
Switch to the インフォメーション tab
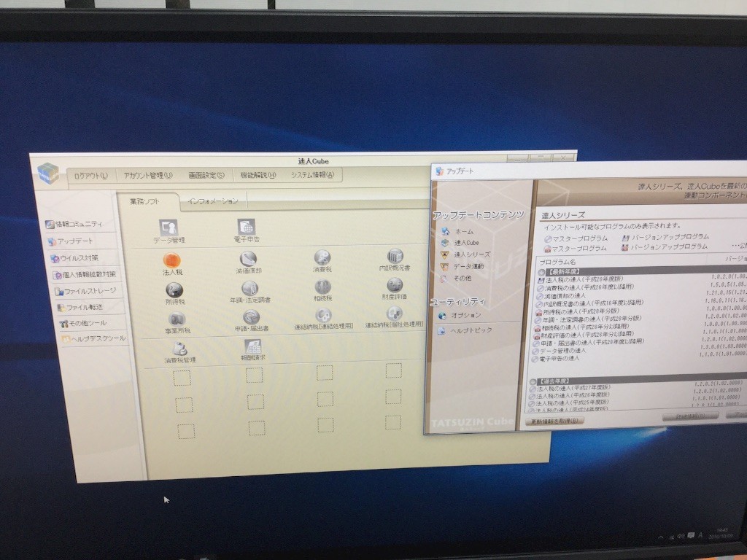click(x=213, y=201)
